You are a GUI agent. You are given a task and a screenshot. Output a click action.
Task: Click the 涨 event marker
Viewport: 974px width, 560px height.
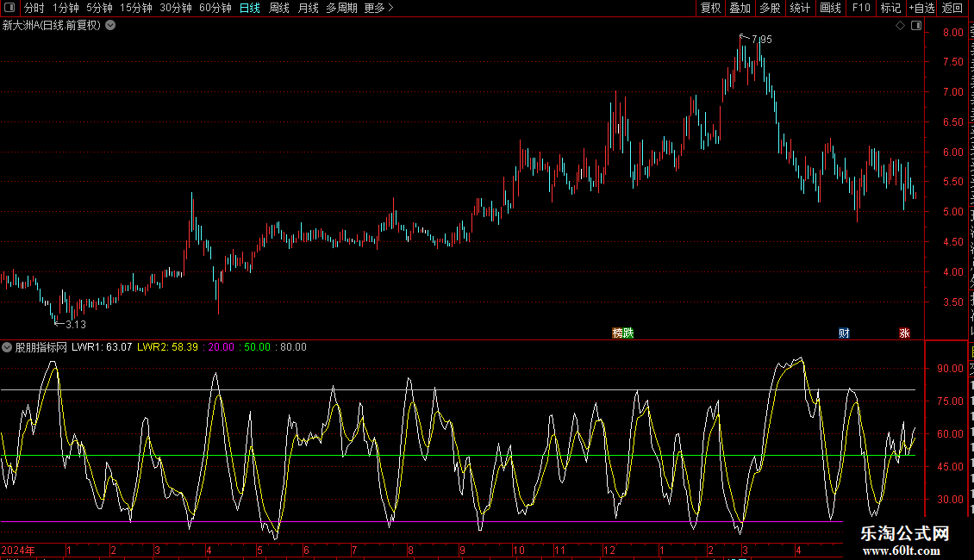coord(904,333)
